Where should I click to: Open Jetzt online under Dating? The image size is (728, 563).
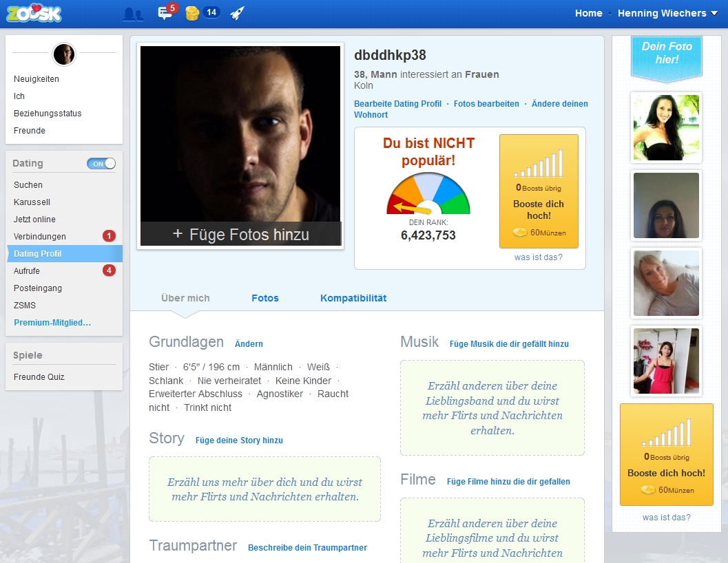[x=34, y=219]
